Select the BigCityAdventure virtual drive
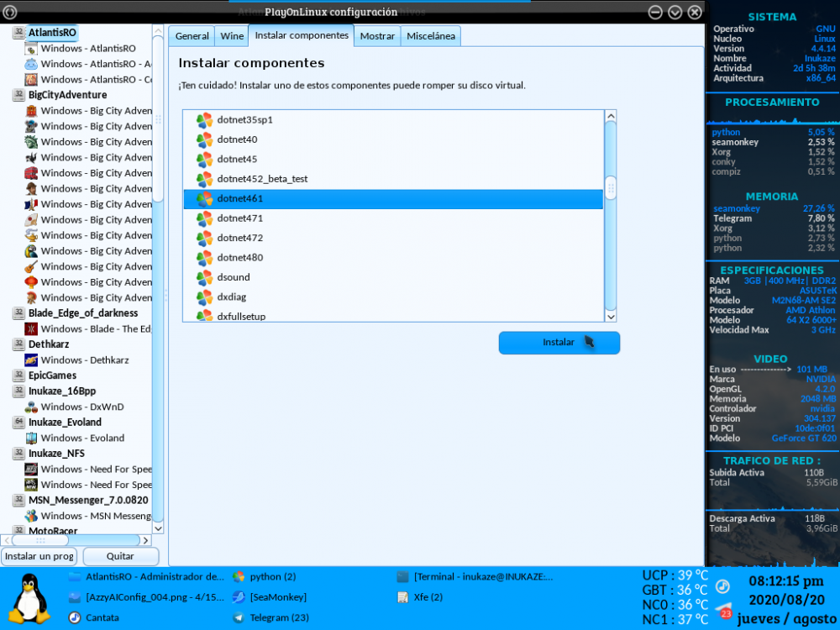 (67, 95)
